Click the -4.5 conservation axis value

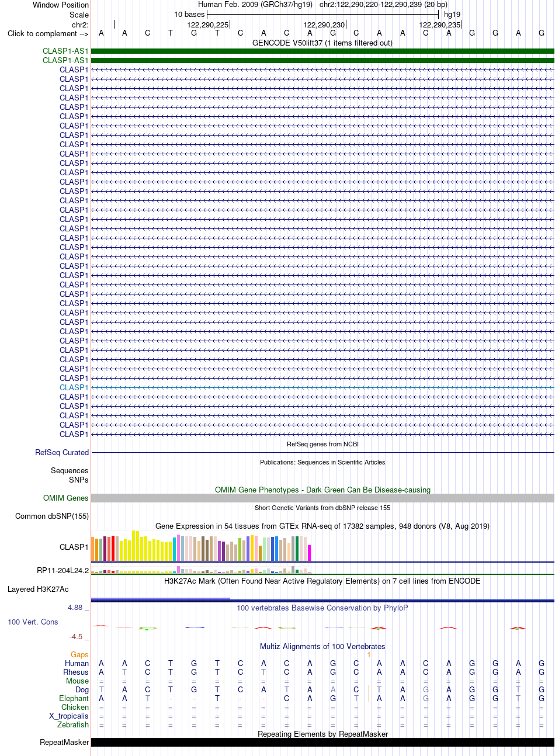pos(76,637)
